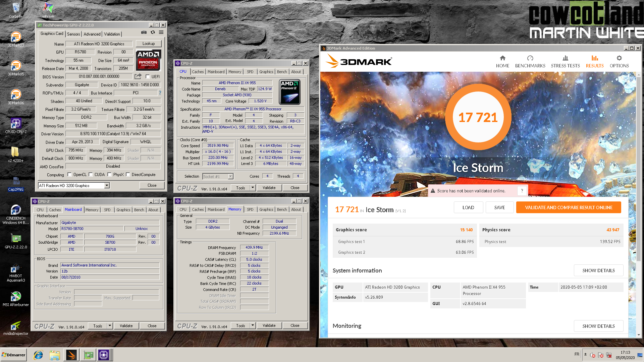Go to 3DMark HOME
The image size is (644, 362).
point(502,62)
